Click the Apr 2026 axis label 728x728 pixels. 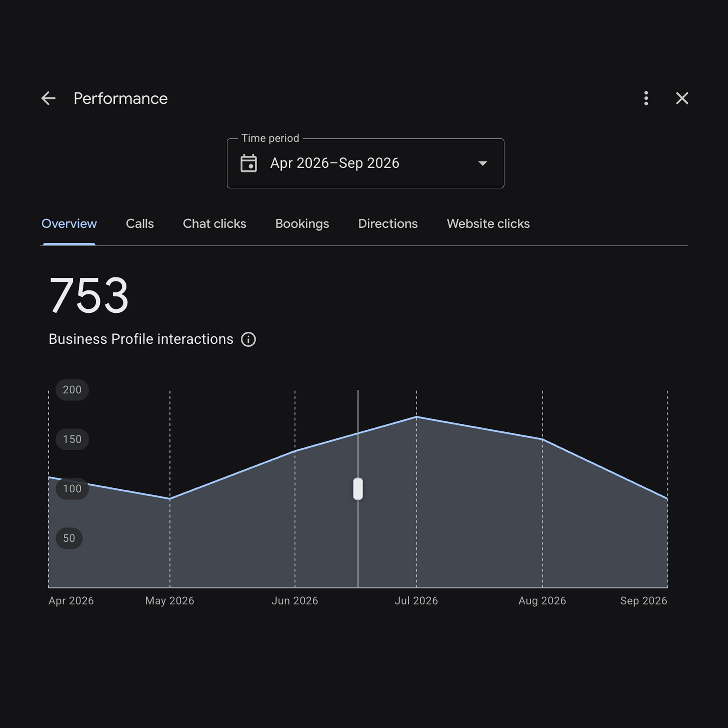71,601
